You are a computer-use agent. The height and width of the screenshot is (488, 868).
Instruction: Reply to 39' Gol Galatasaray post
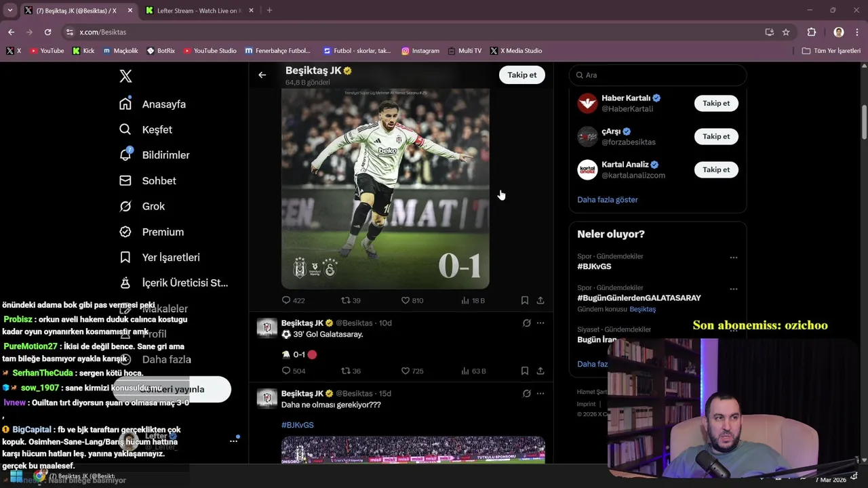click(286, 371)
